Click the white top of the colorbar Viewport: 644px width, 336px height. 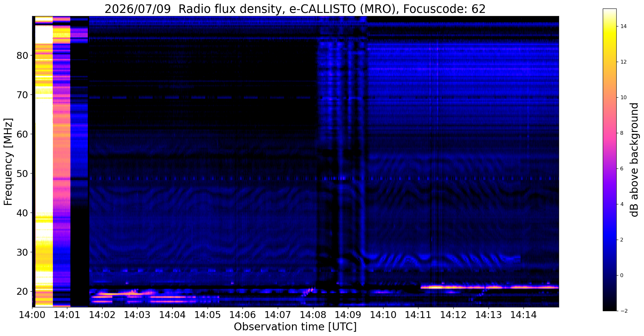click(x=609, y=14)
